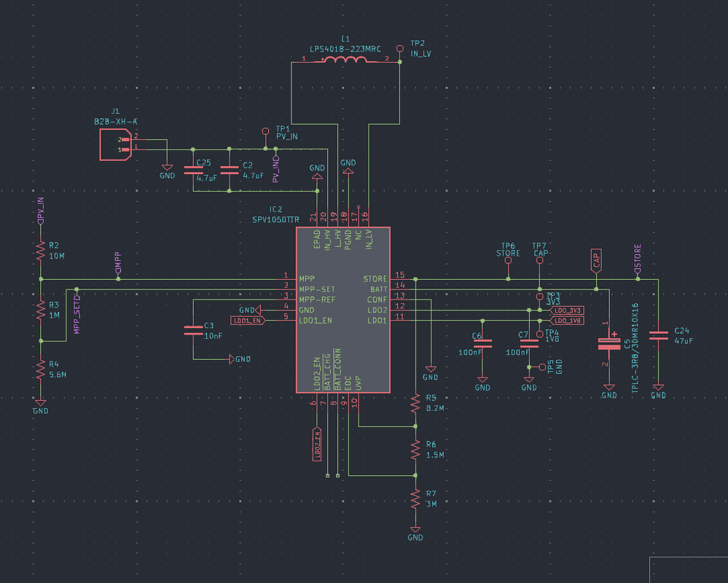Click the CONF pin name

pyautogui.click(x=377, y=300)
